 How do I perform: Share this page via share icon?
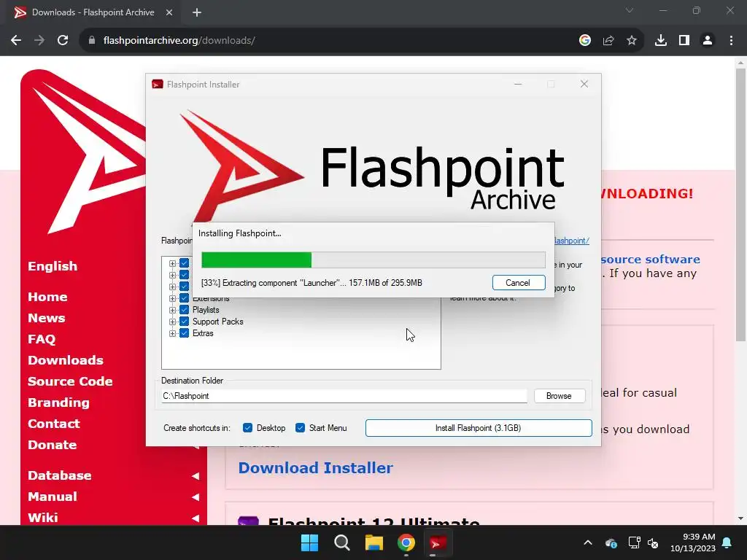[x=608, y=41]
